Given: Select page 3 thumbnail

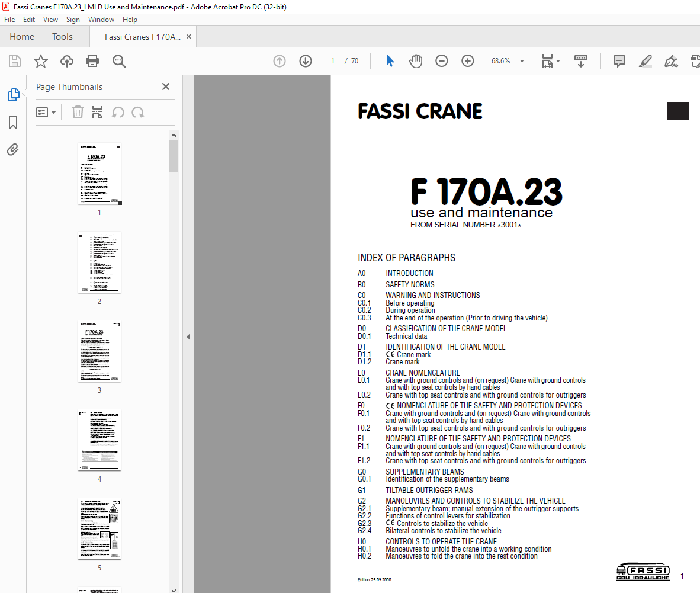Looking at the screenshot, I should pos(99,351).
